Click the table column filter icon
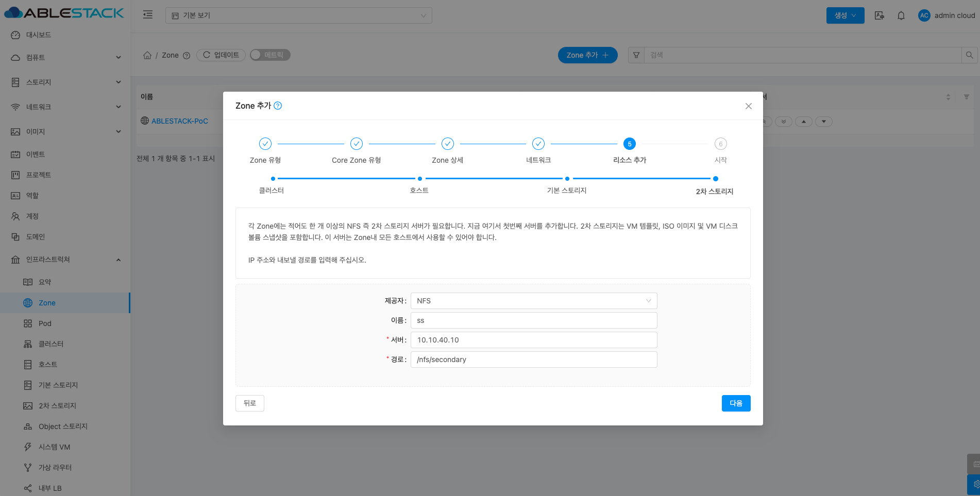The width and height of the screenshot is (980, 496). click(967, 97)
